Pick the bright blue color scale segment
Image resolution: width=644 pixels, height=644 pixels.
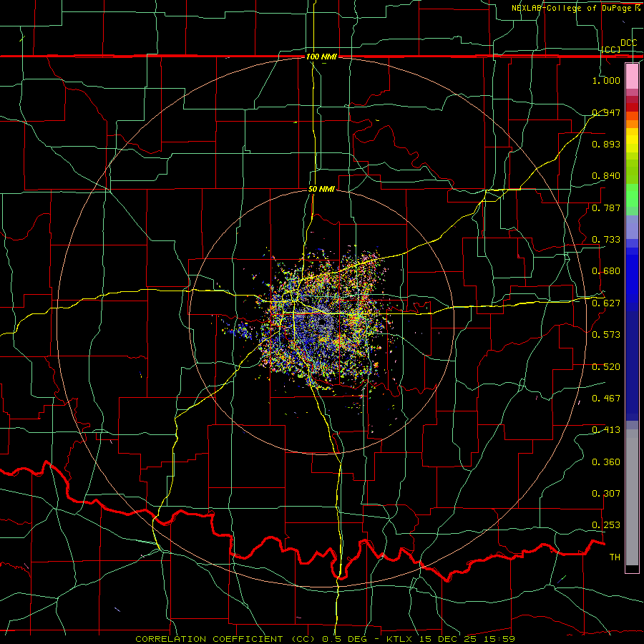coord(632,279)
